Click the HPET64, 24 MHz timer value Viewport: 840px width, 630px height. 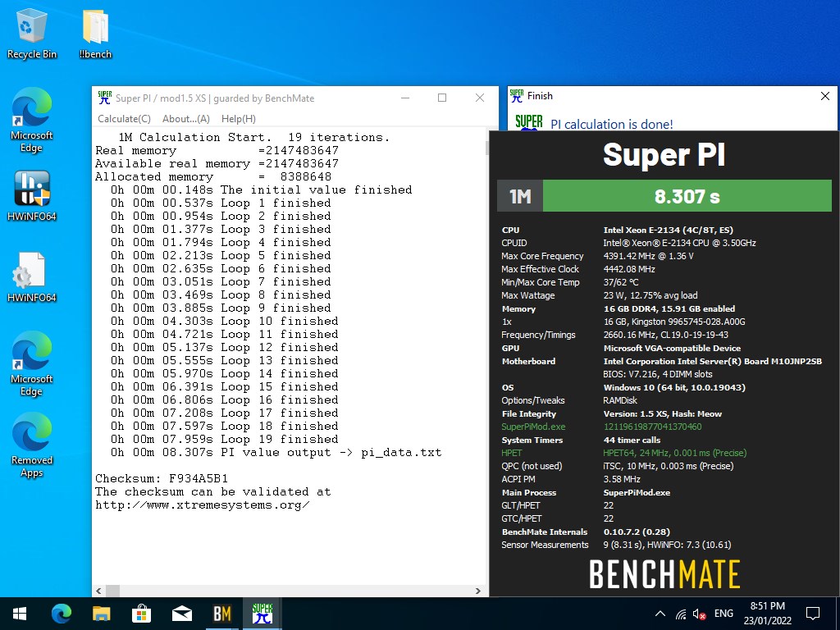click(675, 453)
